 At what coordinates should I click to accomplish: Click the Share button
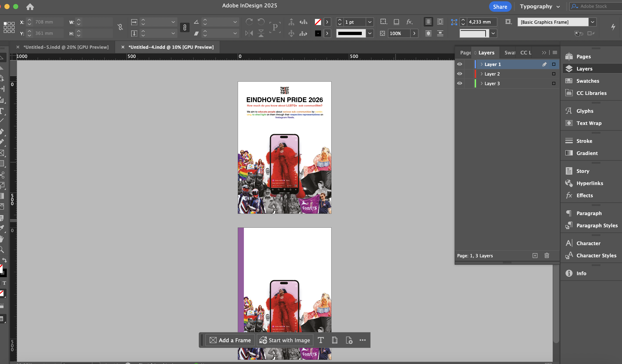click(x=500, y=7)
